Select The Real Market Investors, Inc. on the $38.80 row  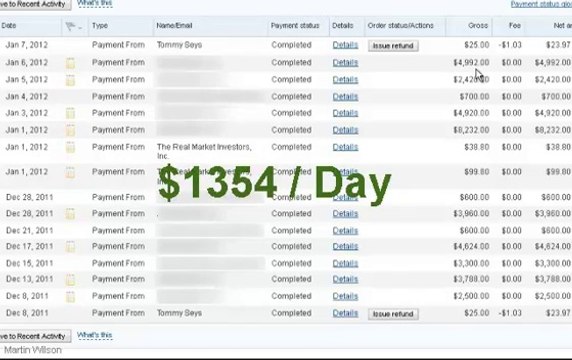(204, 151)
